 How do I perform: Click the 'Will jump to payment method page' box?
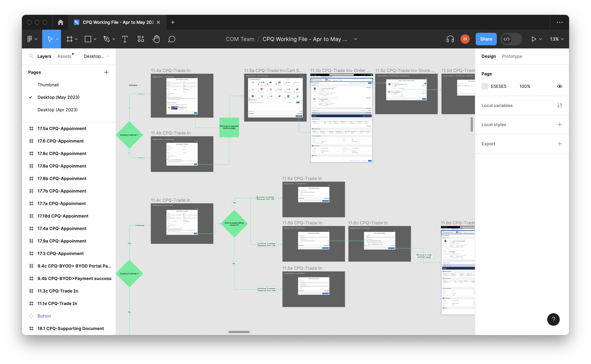point(229,127)
